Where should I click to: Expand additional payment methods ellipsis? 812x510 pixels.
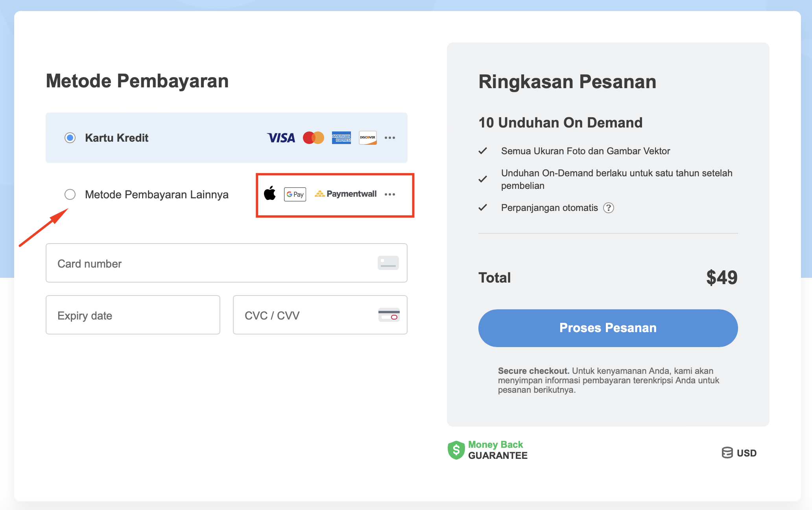pyautogui.click(x=390, y=194)
